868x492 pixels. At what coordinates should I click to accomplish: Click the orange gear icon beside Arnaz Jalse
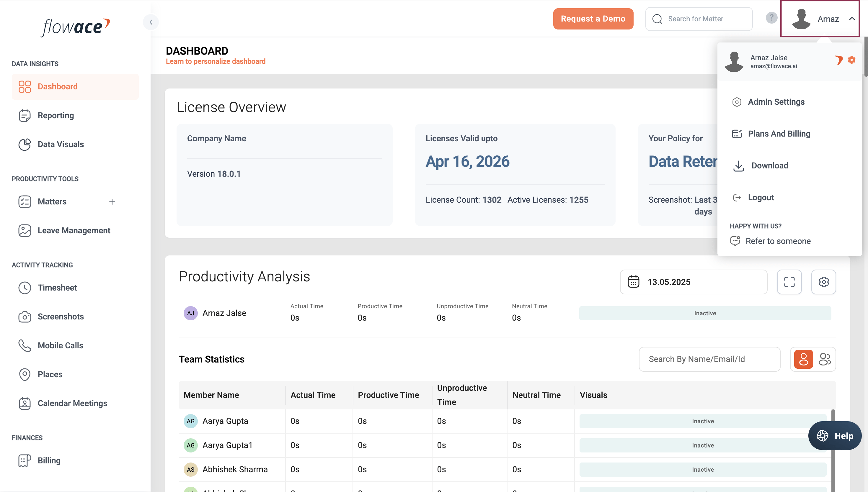(851, 60)
